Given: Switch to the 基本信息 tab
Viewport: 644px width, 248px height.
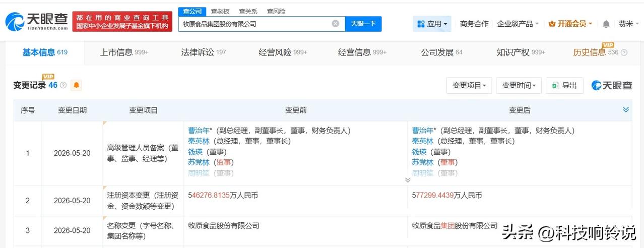Looking at the screenshot, I should 45,52.
